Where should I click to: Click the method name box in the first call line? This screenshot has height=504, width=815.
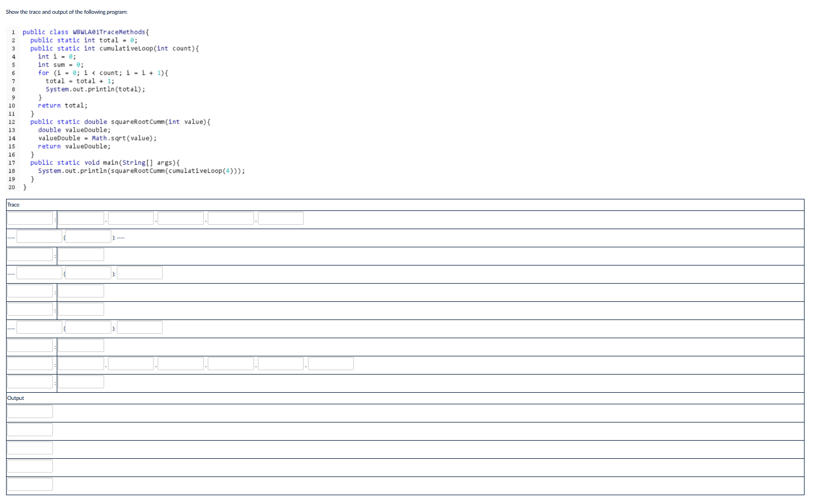pos(39,236)
